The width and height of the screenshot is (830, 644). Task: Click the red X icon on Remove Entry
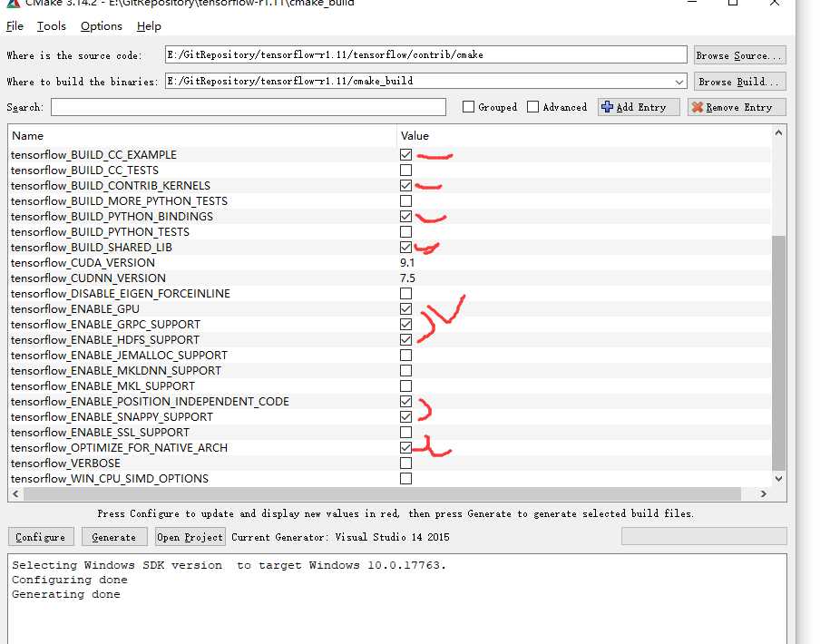coord(698,107)
